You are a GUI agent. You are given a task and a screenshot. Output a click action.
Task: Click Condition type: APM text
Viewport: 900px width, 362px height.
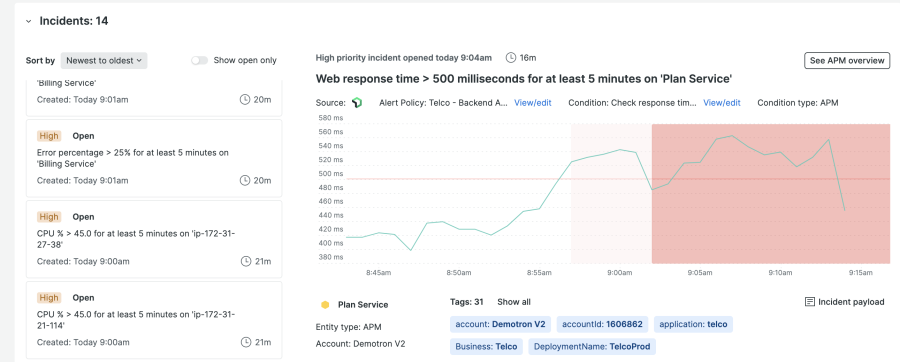798,103
